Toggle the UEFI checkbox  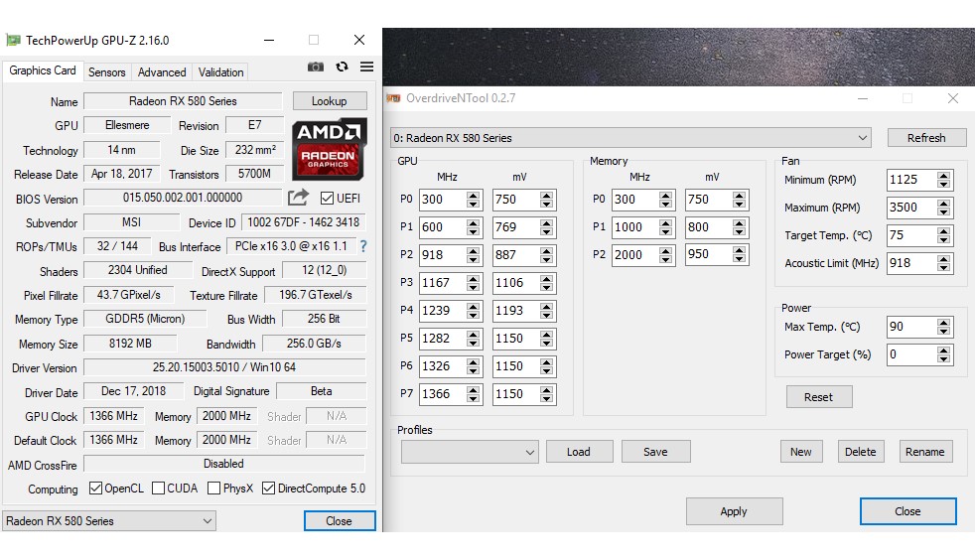coord(327,199)
